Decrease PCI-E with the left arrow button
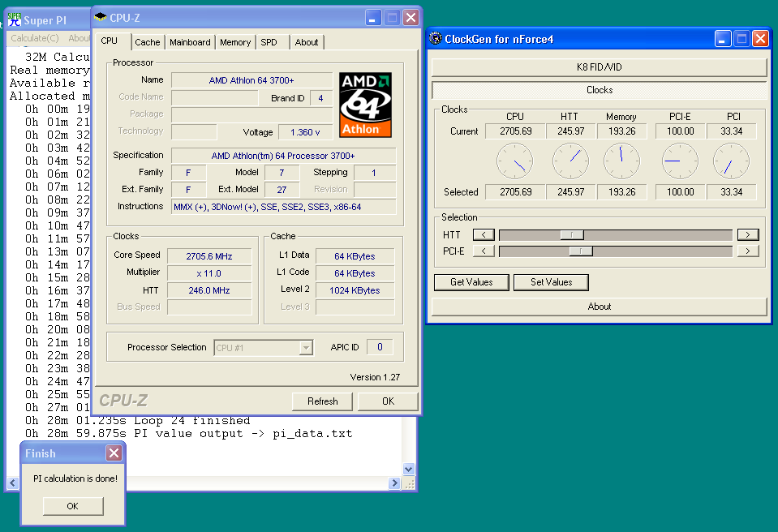This screenshot has height=532, width=778. point(484,251)
